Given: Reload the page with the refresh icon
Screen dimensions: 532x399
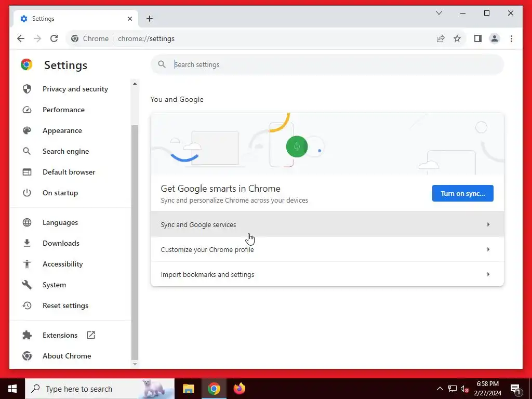Looking at the screenshot, I should click(x=54, y=38).
